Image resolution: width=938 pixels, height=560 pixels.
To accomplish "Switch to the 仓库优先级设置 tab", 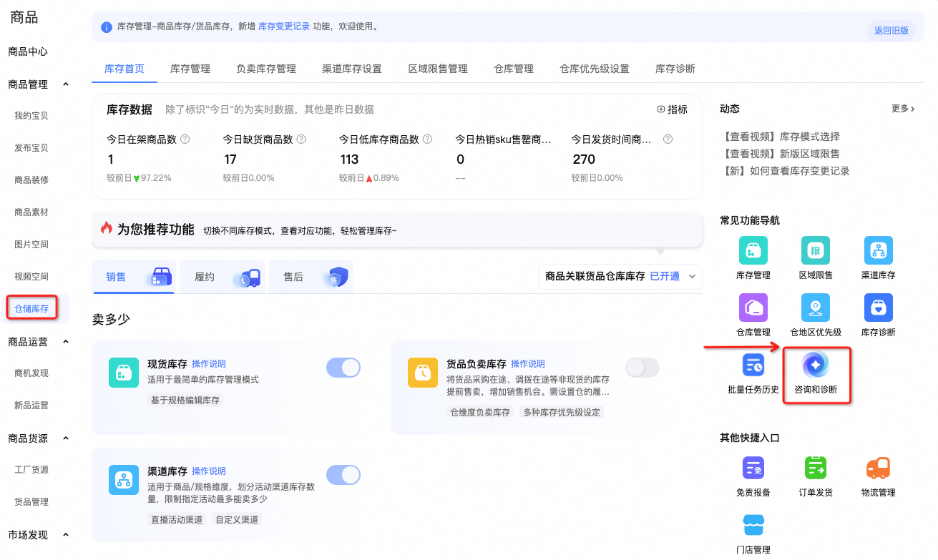I will click(595, 69).
